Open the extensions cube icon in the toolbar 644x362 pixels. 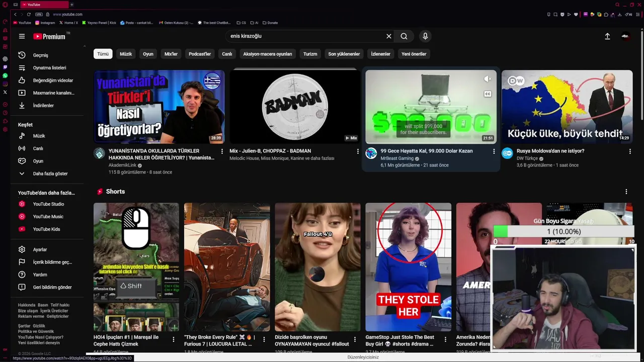(x=606, y=14)
